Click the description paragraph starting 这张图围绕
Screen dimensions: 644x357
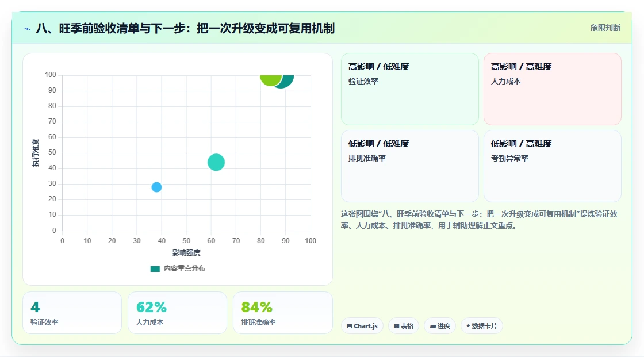(x=480, y=220)
